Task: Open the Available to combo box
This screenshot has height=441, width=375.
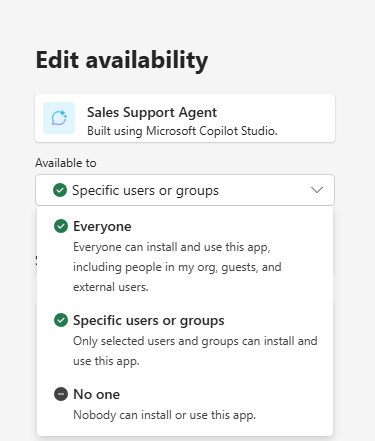Action: [x=185, y=190]
